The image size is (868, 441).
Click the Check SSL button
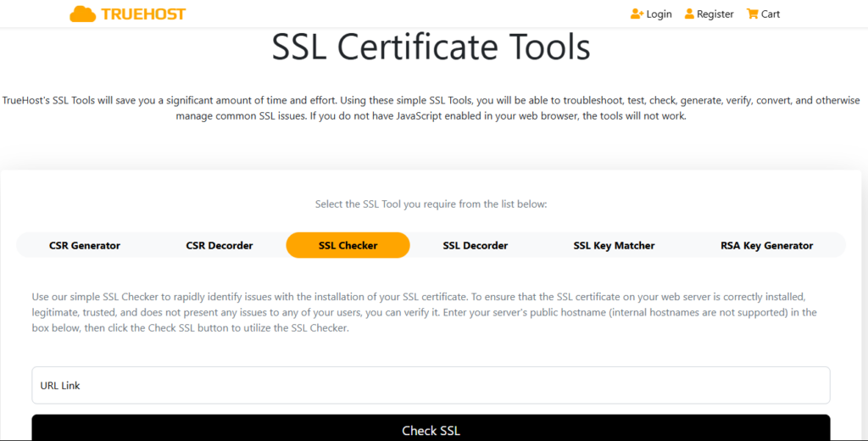point(431,427)
